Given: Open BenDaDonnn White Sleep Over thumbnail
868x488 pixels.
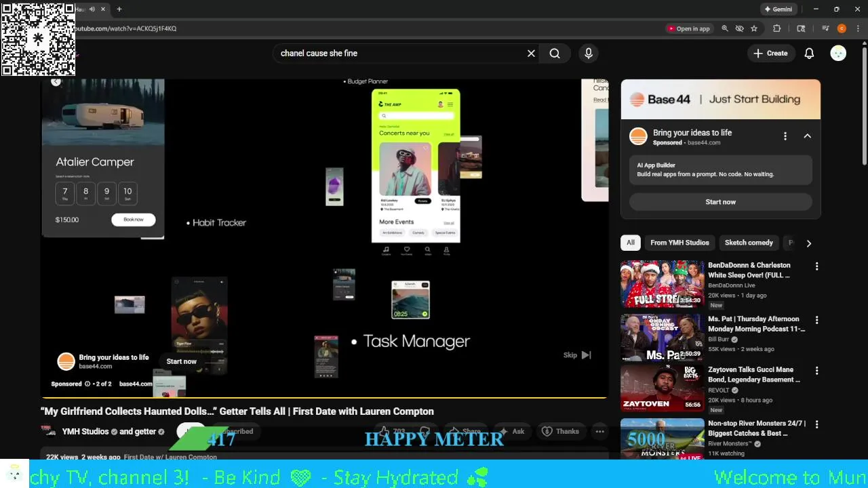Looking at the screenshot, I should pos(662,284).
